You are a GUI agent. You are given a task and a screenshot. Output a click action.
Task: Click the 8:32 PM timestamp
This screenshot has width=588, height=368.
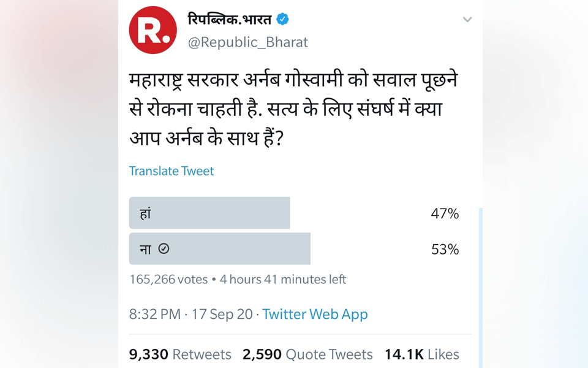[155, 314]
